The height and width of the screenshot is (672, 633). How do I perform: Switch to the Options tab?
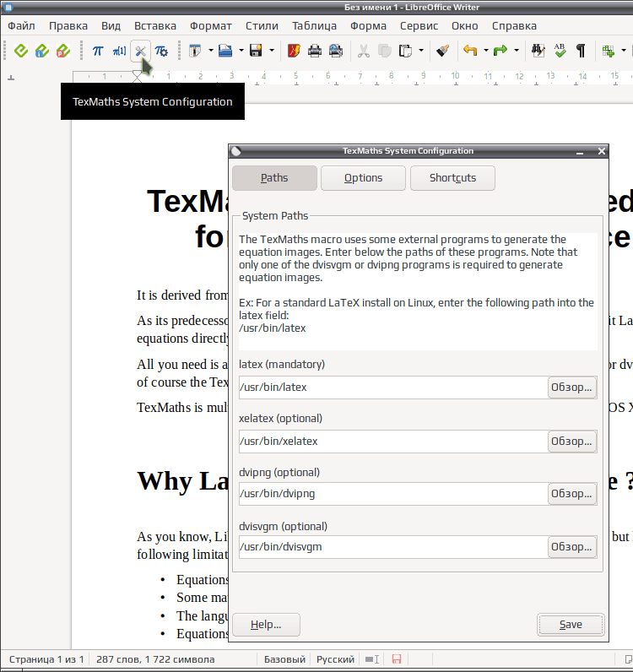tap(363, 178)
